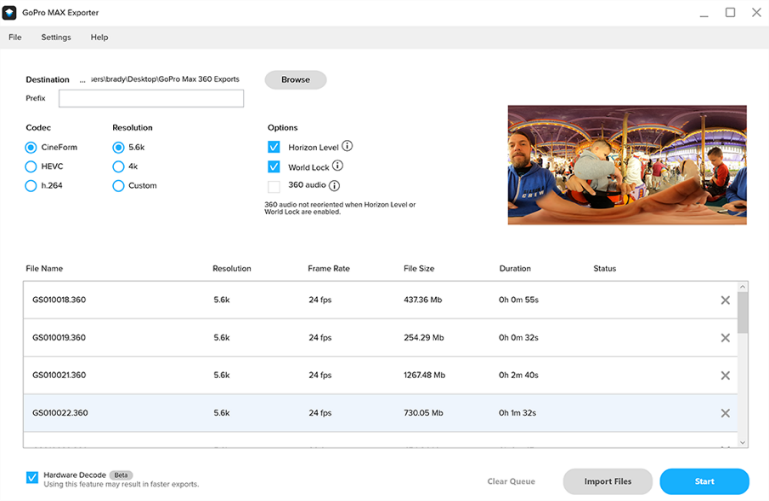Image resolution: width=769 pixels, height=501 pixels.
Task: Click the GoPro MAX Exporter app icon
Action: 9,13
